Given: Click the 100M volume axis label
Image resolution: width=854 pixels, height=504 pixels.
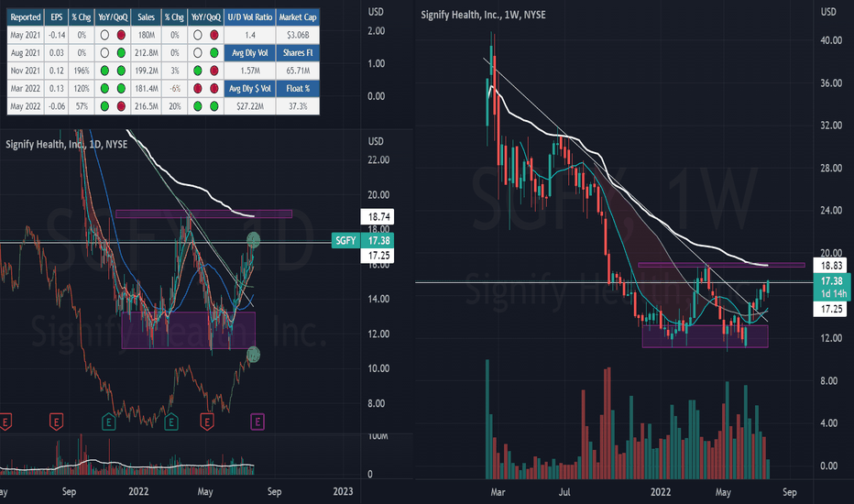Looking at the screenshot, I should coord(378,436).
